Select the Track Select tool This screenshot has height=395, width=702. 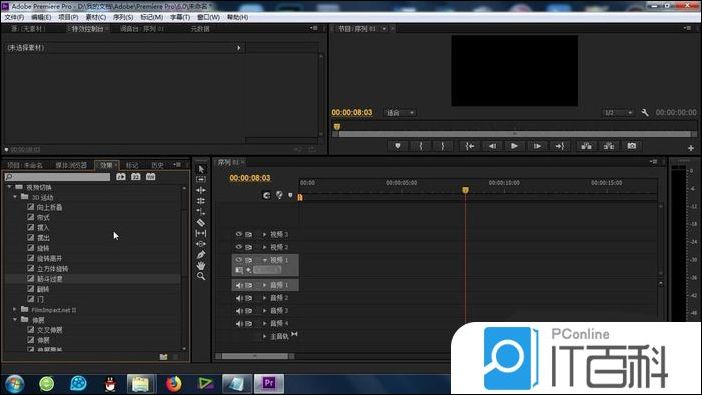pos(201,179)
